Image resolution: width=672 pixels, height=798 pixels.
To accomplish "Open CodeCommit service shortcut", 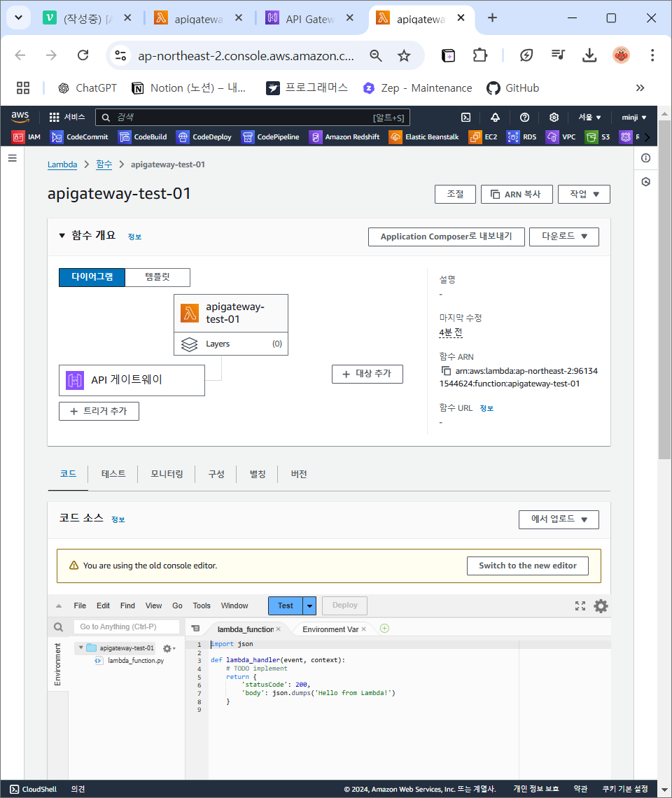I will [79, 137].
